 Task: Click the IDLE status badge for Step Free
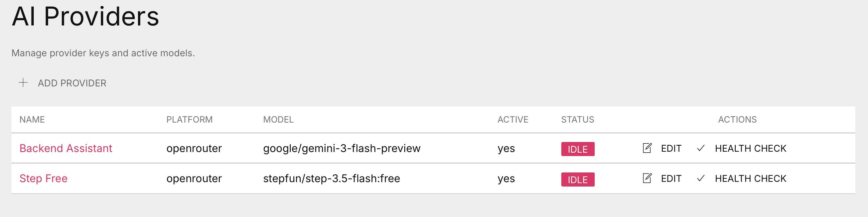coord(578,179)
